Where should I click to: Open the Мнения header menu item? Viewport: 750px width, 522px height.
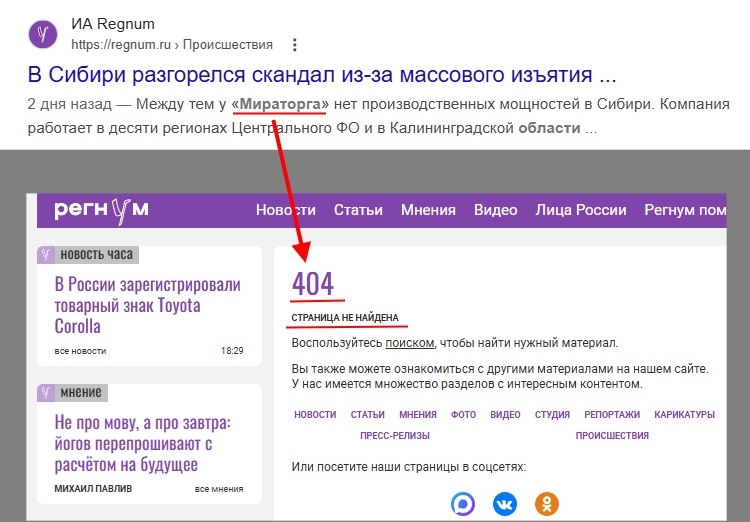[x=428, y=210]
